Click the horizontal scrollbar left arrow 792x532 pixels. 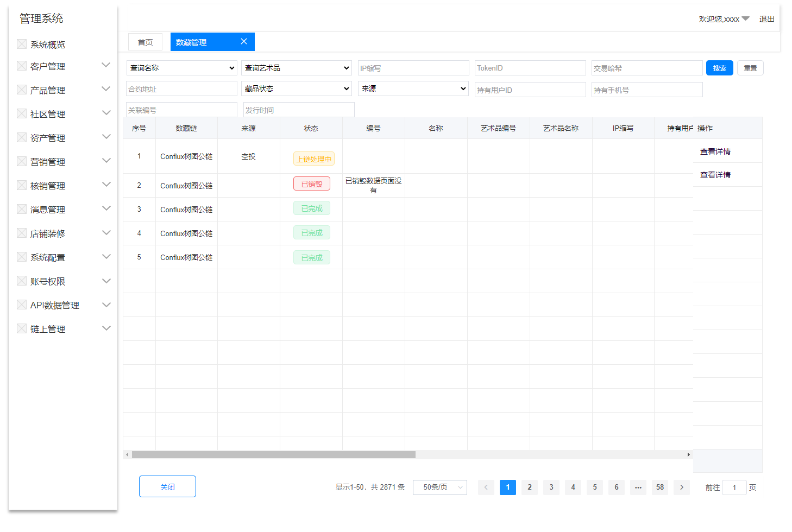click(127, 455)
